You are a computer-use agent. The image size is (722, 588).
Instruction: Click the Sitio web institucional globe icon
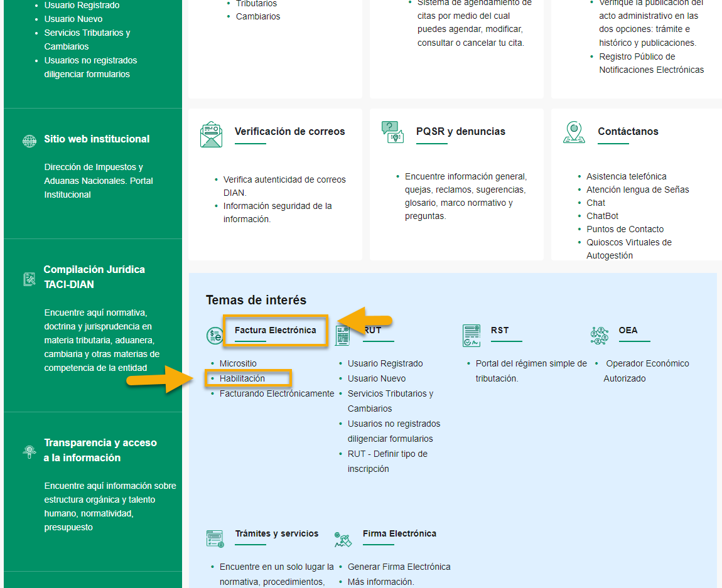coord(30,141)
